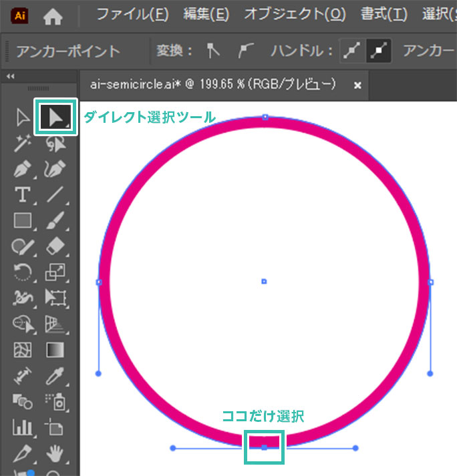
Task: Click the bottom anchor point of circle
Action: [264, 447]
